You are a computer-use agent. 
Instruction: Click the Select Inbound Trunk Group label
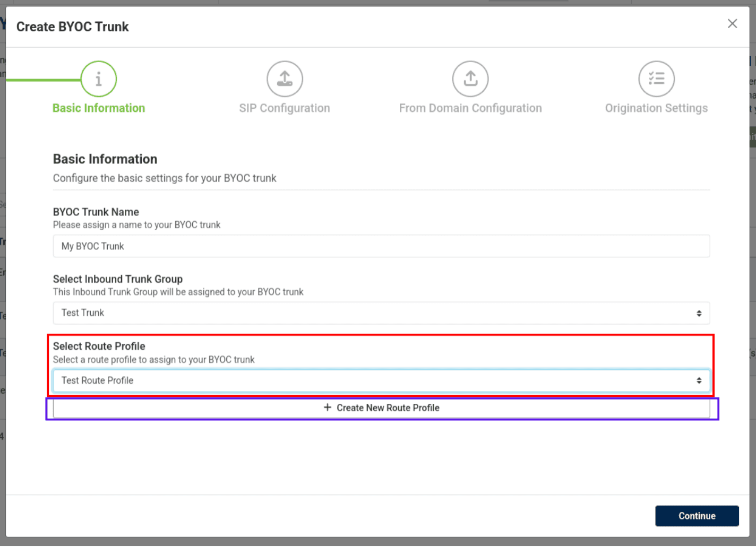click(118, 279)
